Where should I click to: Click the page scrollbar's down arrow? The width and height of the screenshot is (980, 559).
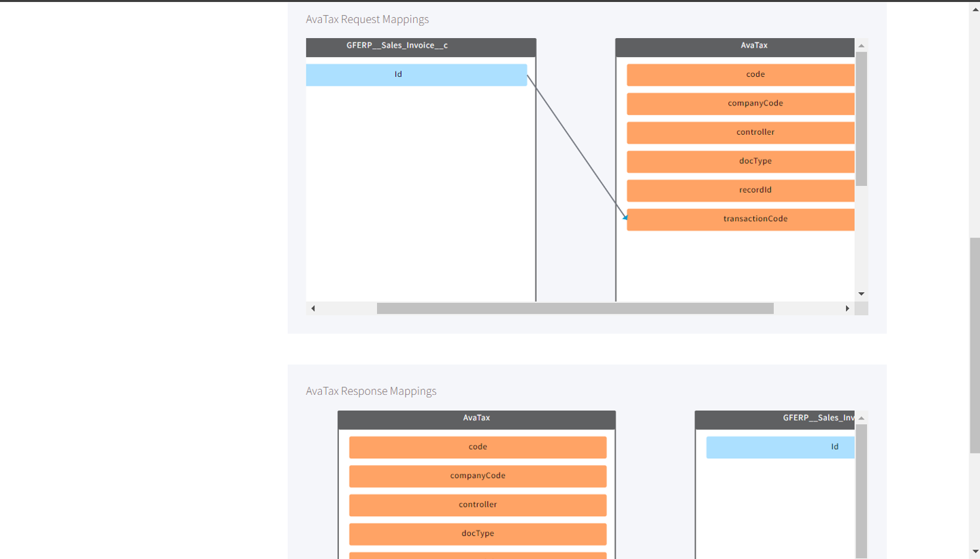975,551
